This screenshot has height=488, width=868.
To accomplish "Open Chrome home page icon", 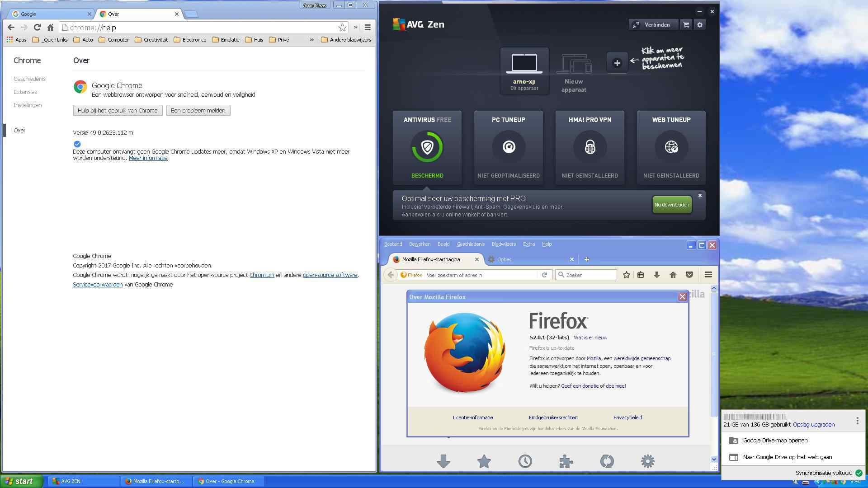I will (x=50, y=28).
